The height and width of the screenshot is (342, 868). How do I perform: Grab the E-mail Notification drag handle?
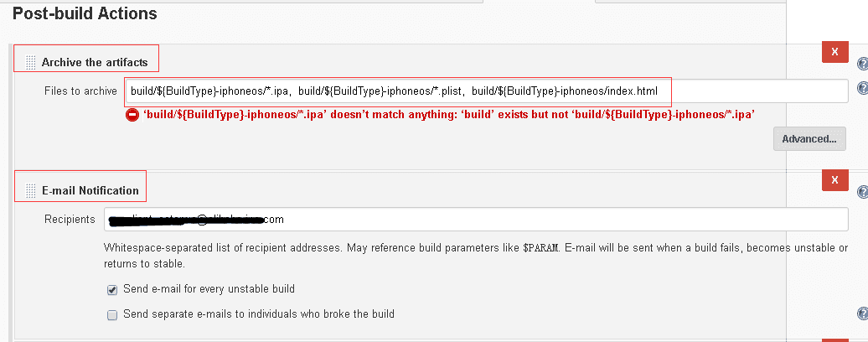pos(31,190)
